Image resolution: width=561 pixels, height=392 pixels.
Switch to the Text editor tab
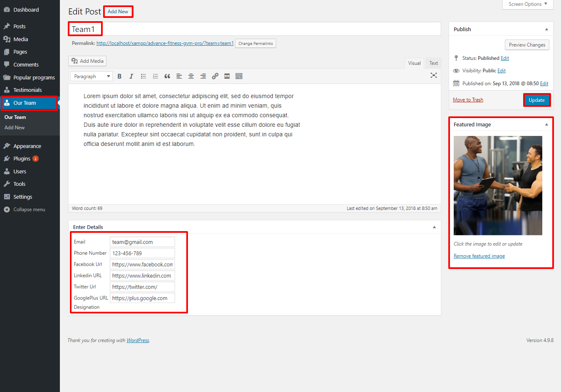pyautogui.click(x=433, y=63)
